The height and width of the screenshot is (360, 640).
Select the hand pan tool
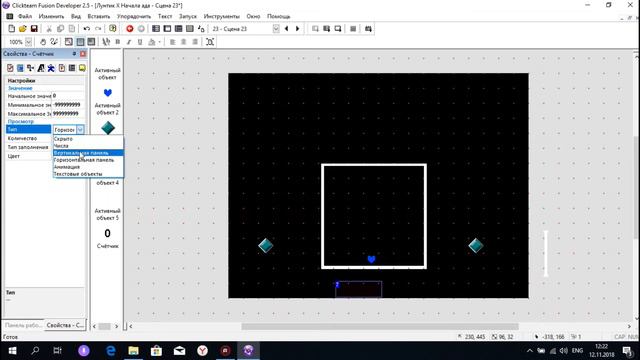point(43,42)
